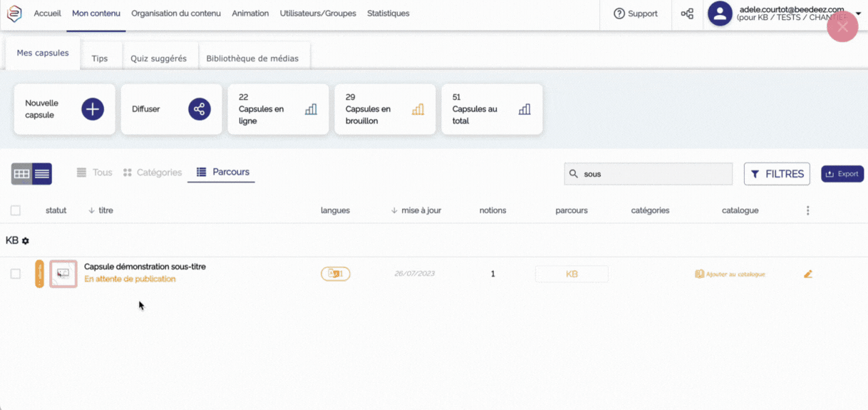Click the language badge icon in capsule row
The image size is (868, 410).
pos(335,274)
